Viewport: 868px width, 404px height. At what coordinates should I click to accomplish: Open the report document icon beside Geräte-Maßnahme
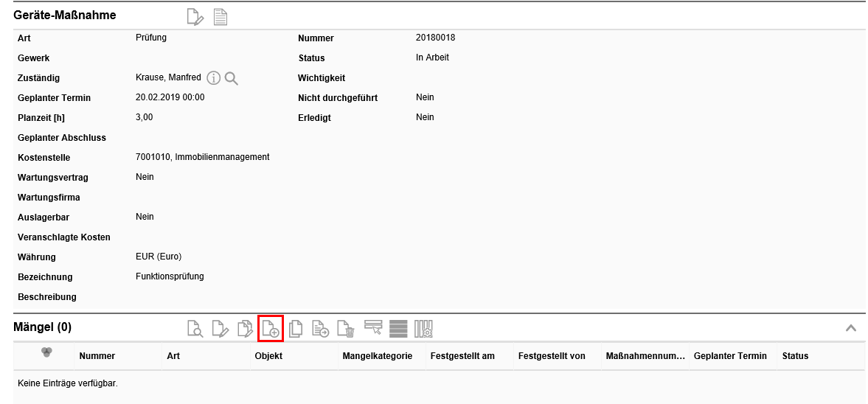click(x=220, y=17)
